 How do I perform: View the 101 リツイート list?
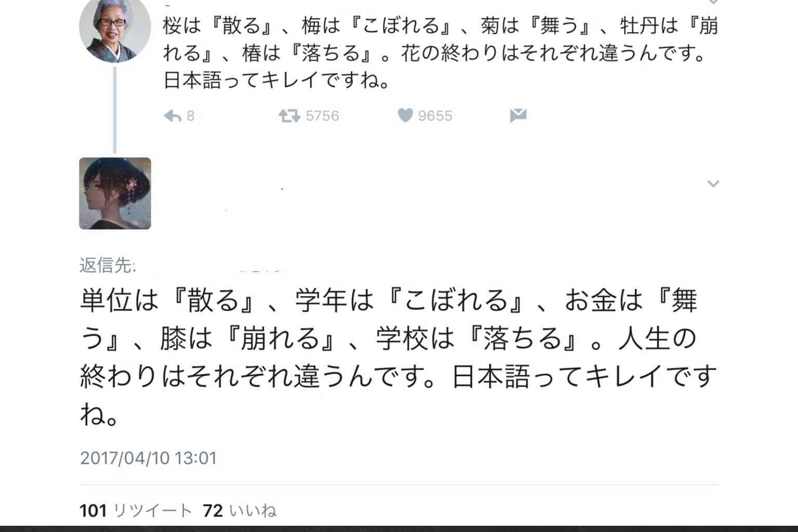(x=136, y=511)
